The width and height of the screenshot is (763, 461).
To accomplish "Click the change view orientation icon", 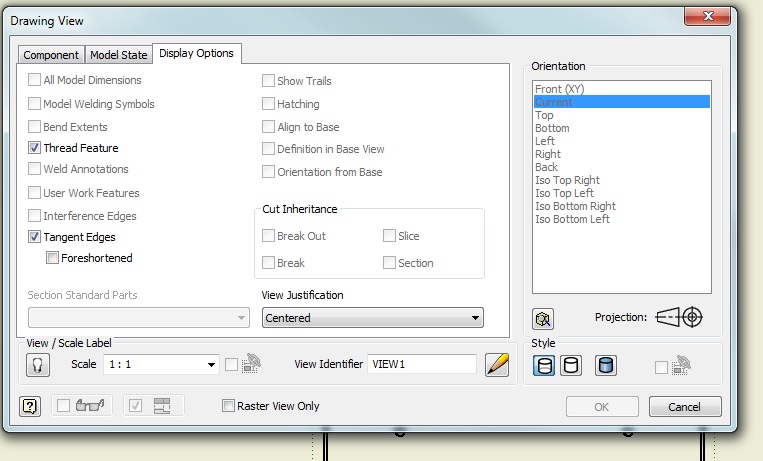I will tap(543, 319).
